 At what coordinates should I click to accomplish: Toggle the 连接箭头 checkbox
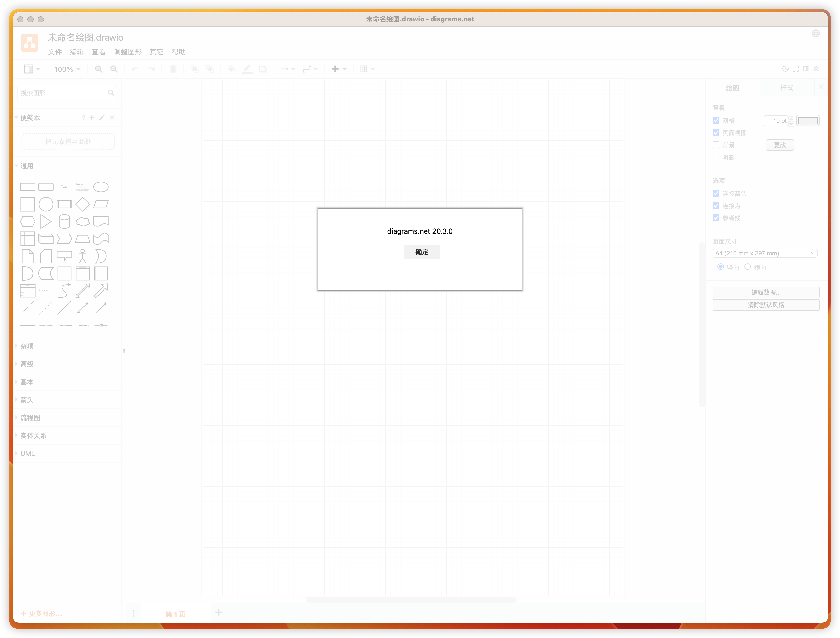point(716,193)
